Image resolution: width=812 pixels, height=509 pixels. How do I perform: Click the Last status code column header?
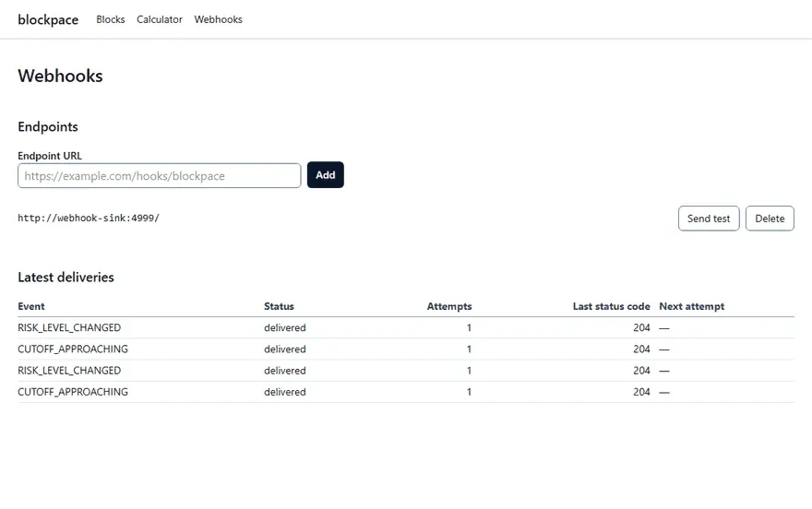611,306
